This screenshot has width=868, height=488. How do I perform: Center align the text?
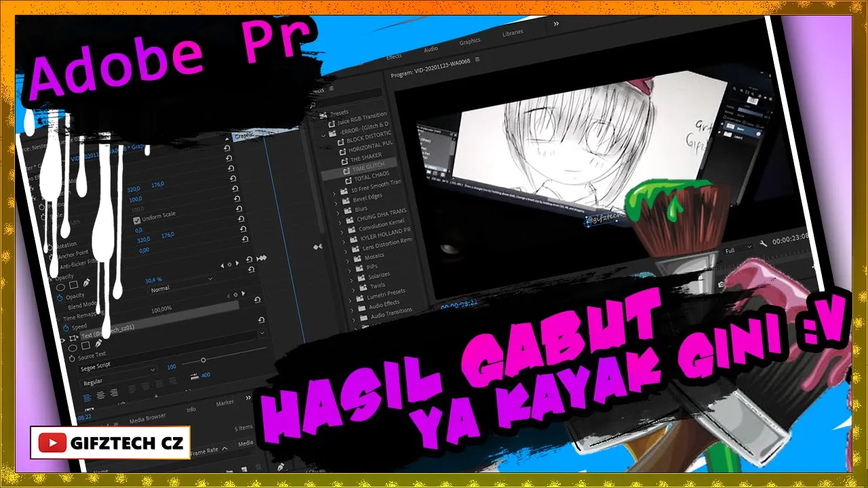100,394
